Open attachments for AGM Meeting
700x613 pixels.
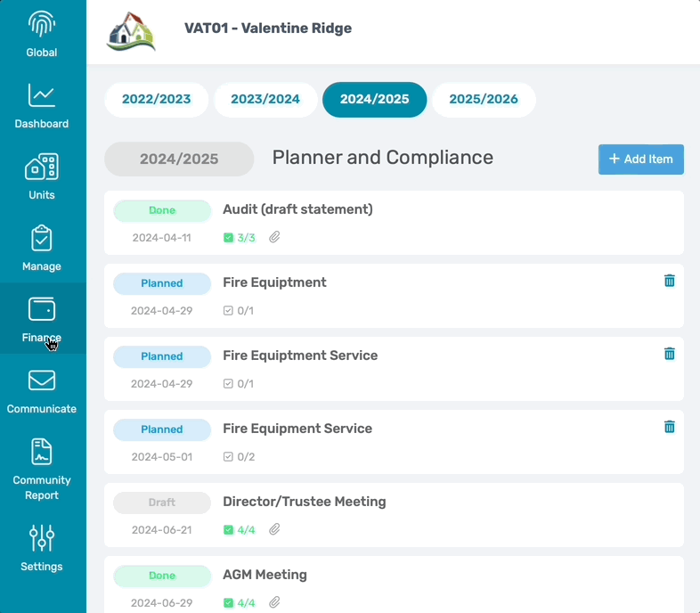coord(274,602)
